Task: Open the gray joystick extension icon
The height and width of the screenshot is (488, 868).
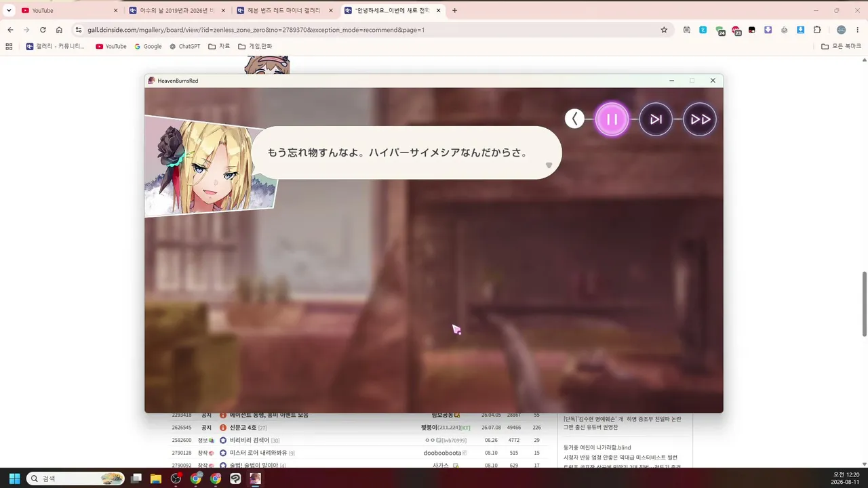Action: [785, 30]
